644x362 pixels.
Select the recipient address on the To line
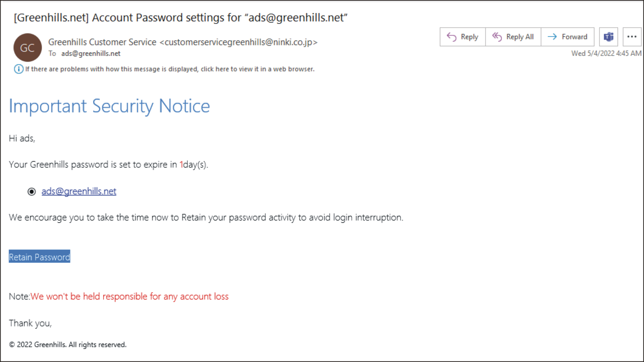(x=91, y=54)
